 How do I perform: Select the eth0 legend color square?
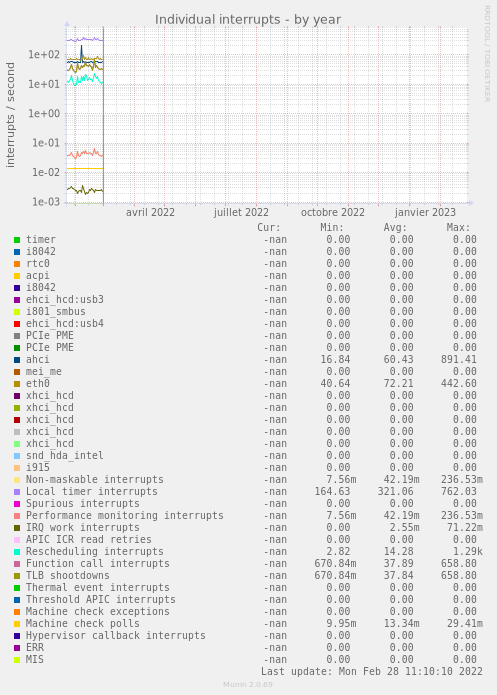(17, 384)
